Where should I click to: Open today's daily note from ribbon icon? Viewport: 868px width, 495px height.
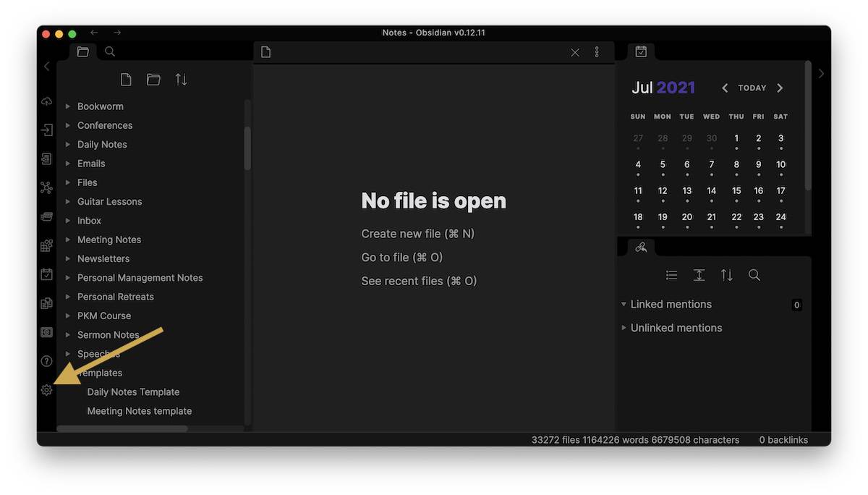pyautogui.click(x=46, y=274)
